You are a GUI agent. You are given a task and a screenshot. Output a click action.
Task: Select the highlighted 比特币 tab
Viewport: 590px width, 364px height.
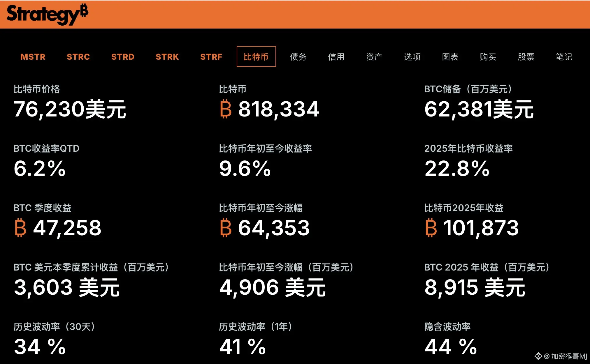pos(256,57)
